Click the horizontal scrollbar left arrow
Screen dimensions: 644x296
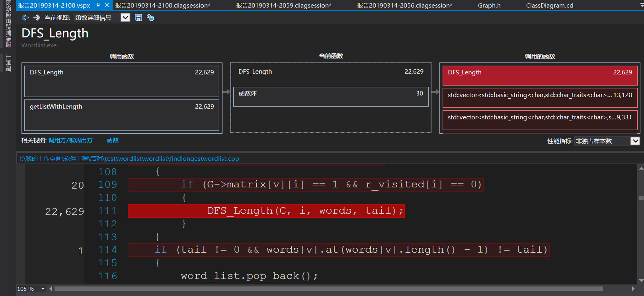(x=51, y=289)
